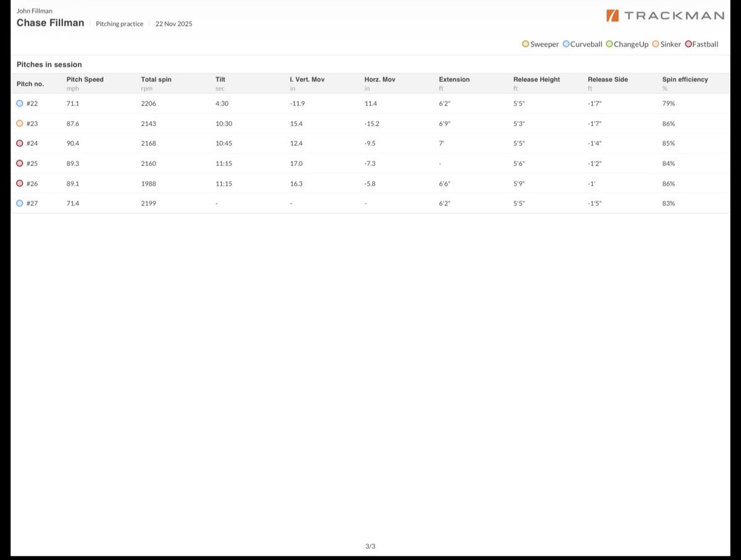
Task: Select the Sweeper legend circle
Action: coord(525,44)
